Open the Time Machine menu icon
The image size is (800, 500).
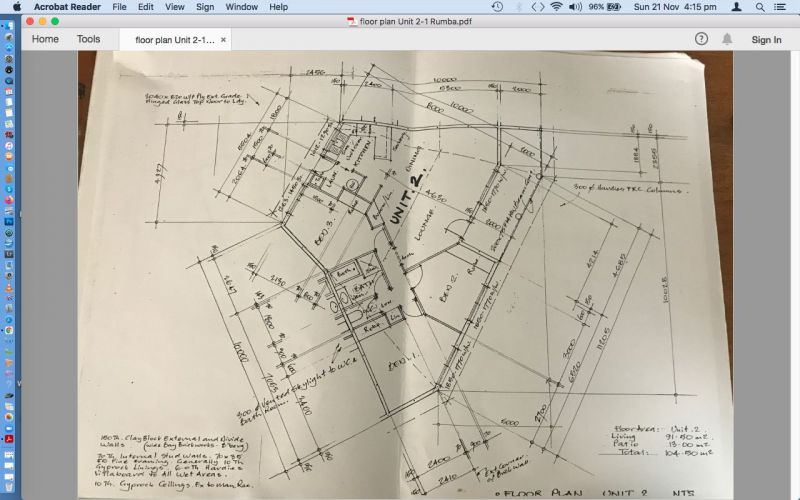[497, 7]
